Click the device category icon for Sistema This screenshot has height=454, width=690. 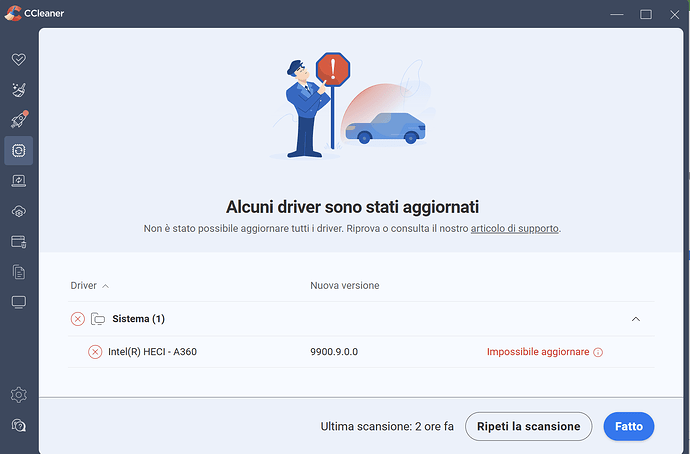[x=98, y=319]
